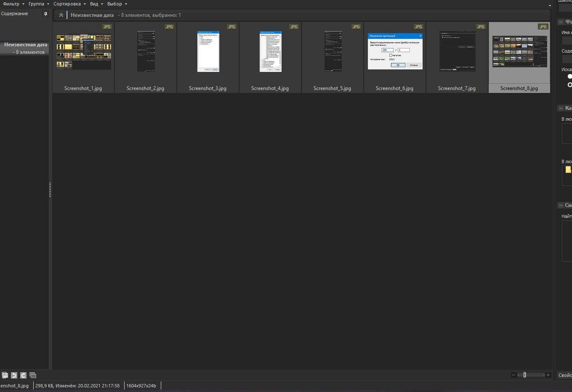
Task: Collapse the Неизвестная дата group header
Action: (x=61, y=15)
